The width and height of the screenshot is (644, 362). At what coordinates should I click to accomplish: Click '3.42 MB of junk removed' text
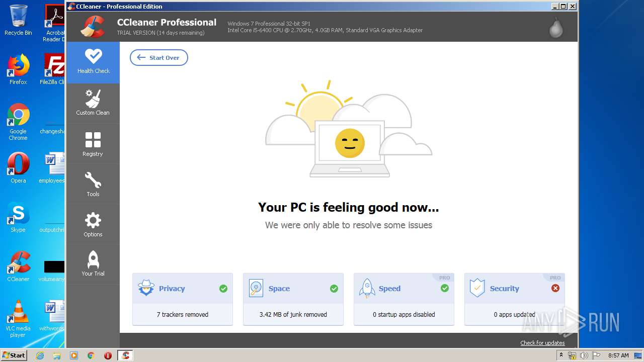coord(293,314)
